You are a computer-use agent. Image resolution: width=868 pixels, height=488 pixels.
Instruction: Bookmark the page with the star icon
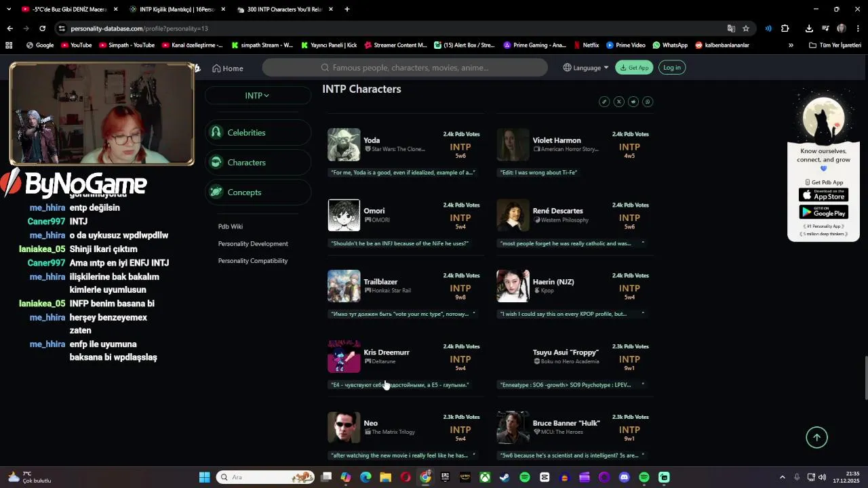tap(746, 28)
